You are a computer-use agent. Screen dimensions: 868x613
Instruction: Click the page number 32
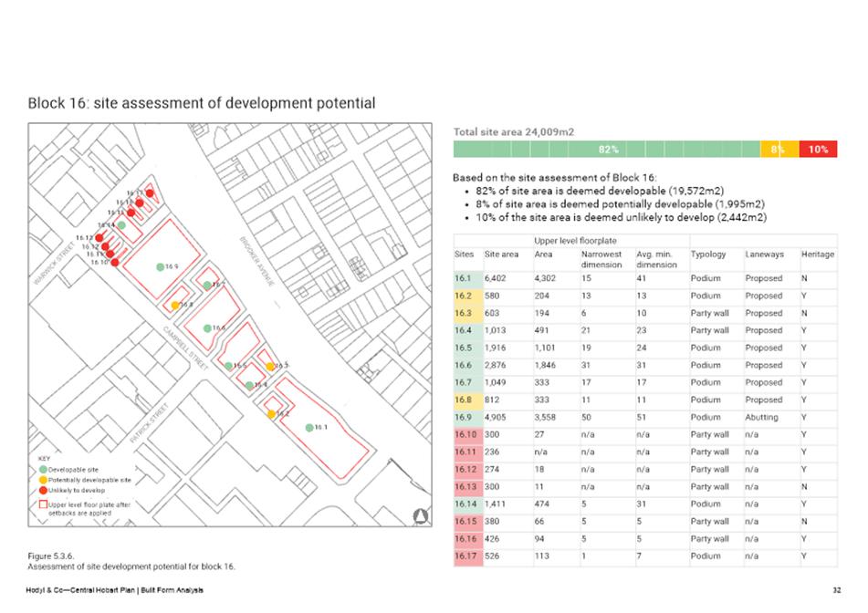(x=836, y=590)
